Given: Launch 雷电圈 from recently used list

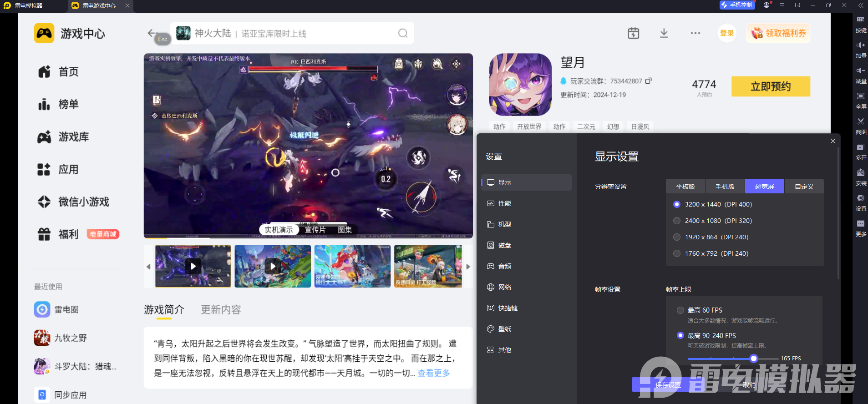Looking at the screenshot, I should click(x=56, y=309).
